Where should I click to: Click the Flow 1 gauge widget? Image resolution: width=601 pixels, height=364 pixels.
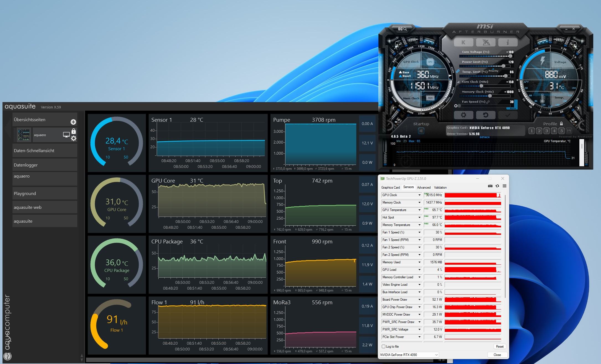coord(117,325)
